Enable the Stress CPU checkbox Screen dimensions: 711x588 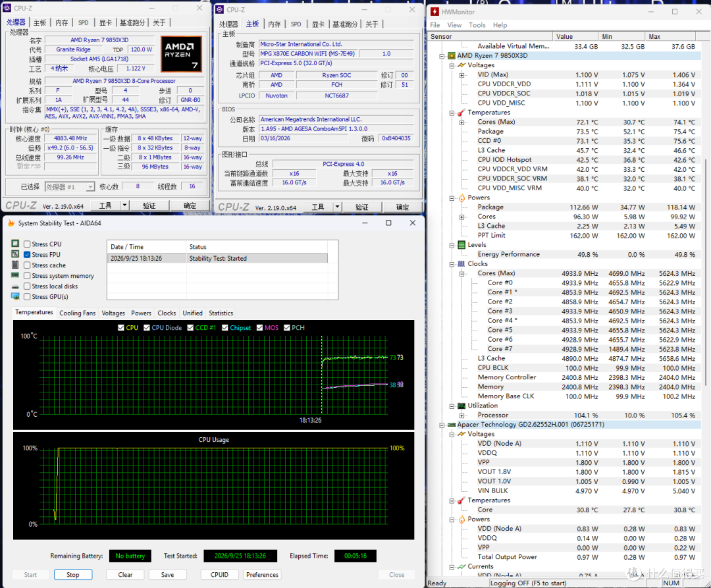[27, 244]
